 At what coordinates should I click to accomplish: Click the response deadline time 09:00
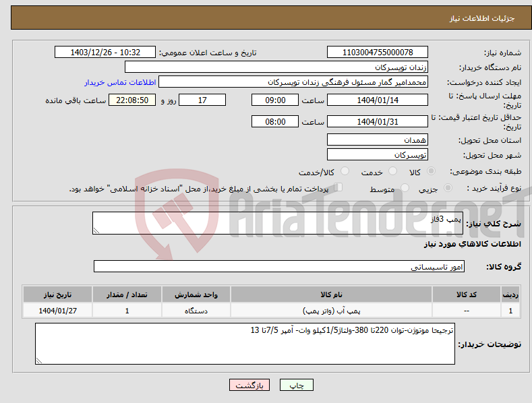coord(275,100)
